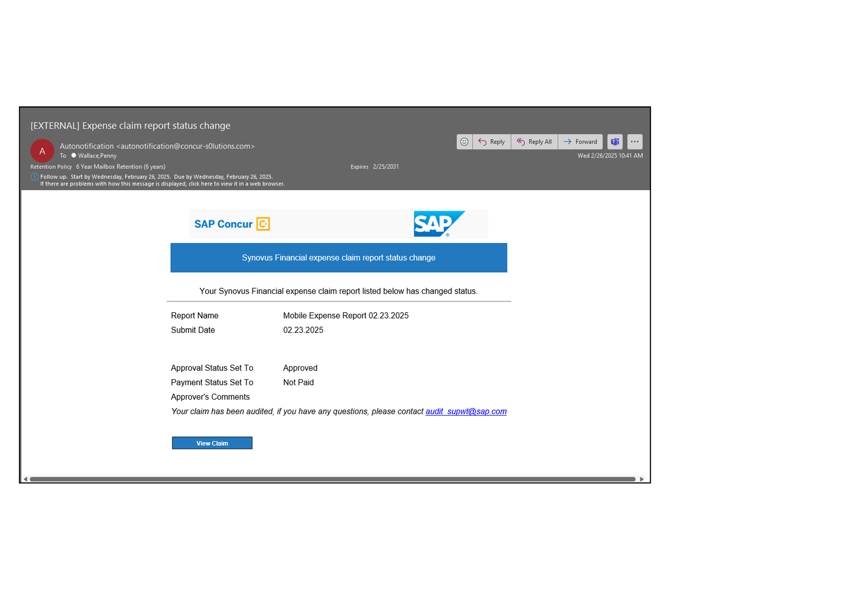Click the Reply All button
Screen dimensions: 862x616
[x=534, y=142]
